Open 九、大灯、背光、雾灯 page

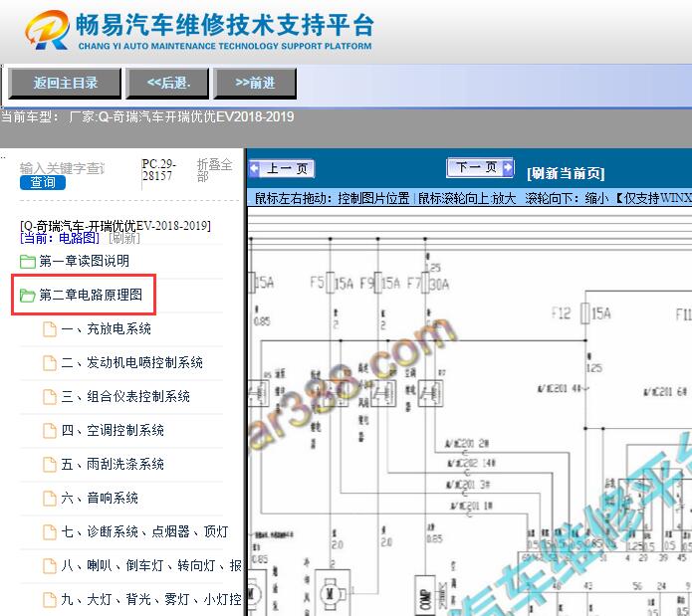point(151,599)
